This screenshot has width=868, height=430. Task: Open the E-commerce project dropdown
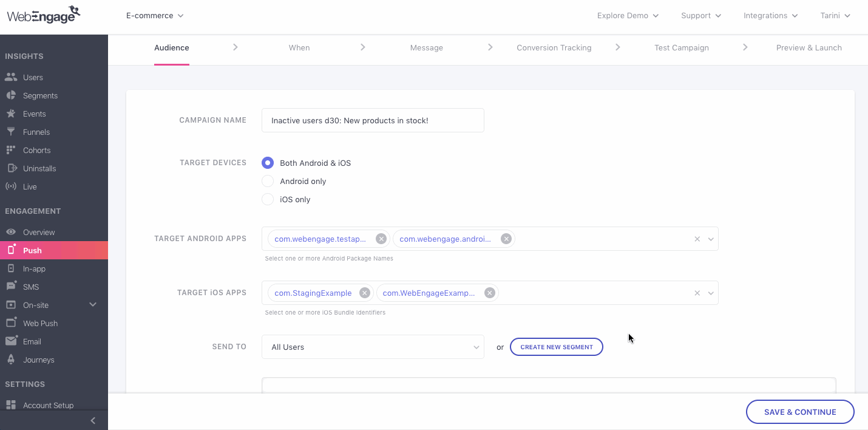pyautogui.click(x=155, y=16)
